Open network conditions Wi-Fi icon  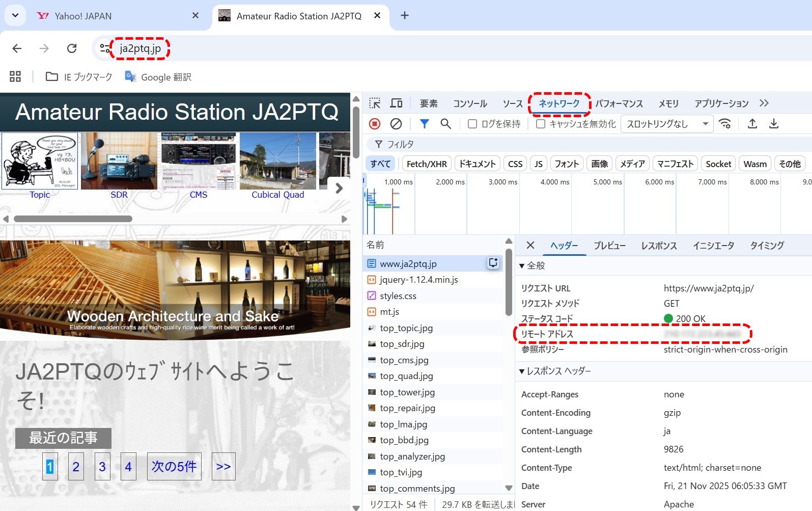[725, 124]
